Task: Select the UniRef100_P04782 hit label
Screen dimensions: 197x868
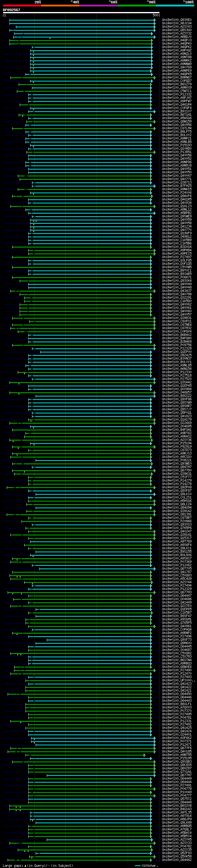Action: (177, 846)
